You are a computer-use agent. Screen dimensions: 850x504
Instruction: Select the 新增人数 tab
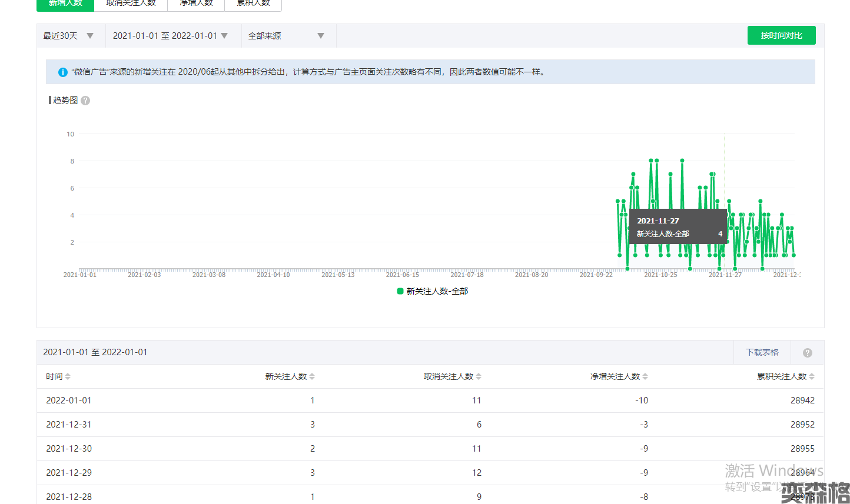point(65,4)
